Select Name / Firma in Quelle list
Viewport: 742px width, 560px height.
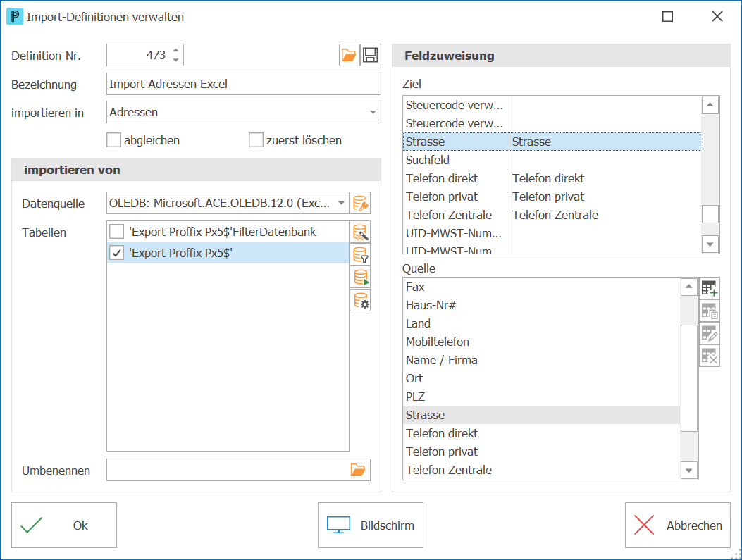(x=541, y=360)
